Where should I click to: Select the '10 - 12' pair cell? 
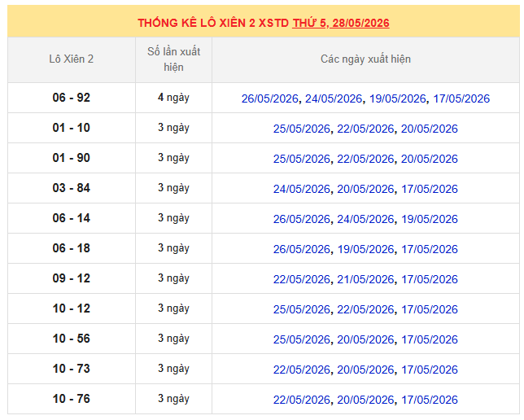71,308
